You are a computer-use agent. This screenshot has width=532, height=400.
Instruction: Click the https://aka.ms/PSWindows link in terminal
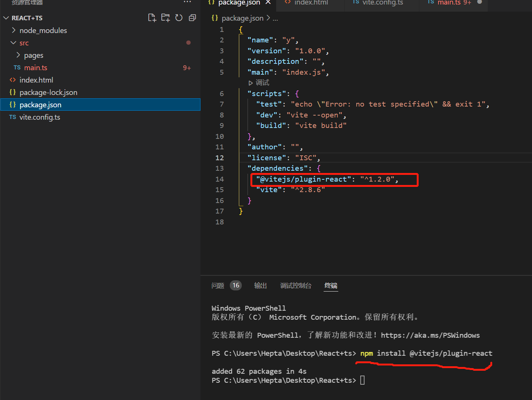[x=430, y=335]
